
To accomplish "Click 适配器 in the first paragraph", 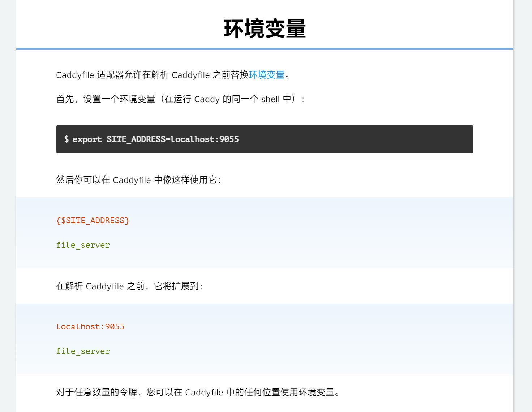I will (x=110, y=75).
